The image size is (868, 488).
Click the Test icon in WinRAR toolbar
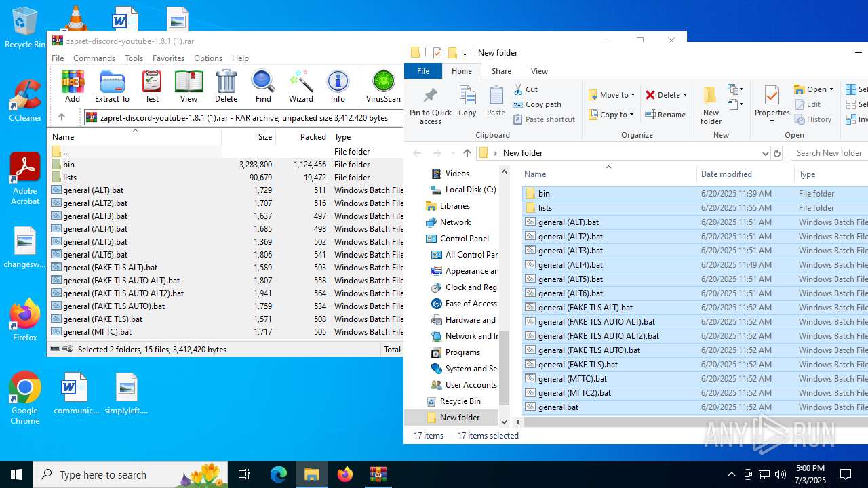[152, 86]
